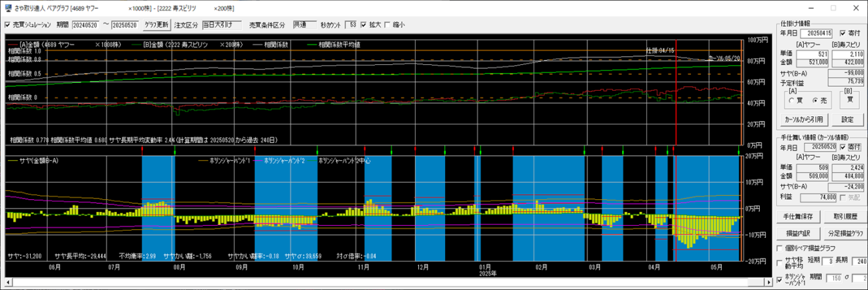
Task: Click the 仕掛け単価 value 521
Action: pos(812,53)
